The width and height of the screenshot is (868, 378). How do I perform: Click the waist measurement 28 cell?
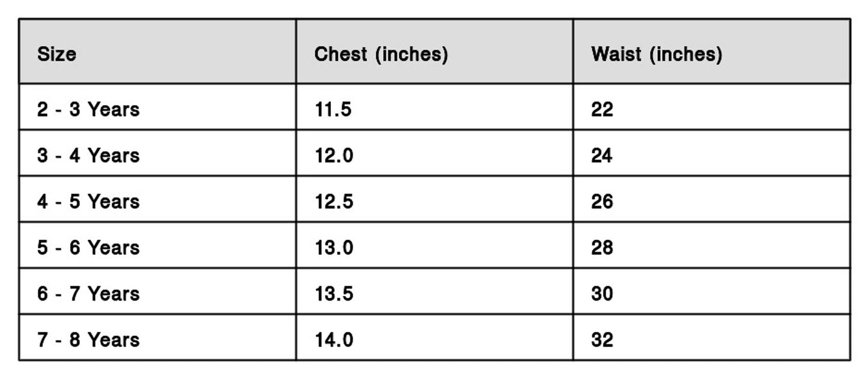click(602, 247)
